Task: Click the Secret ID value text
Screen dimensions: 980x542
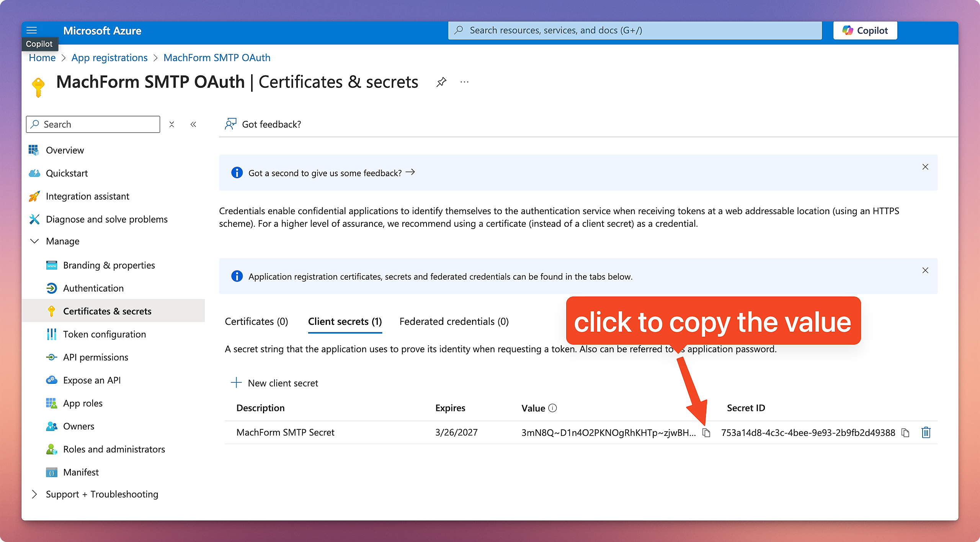Action: [808, 432]
